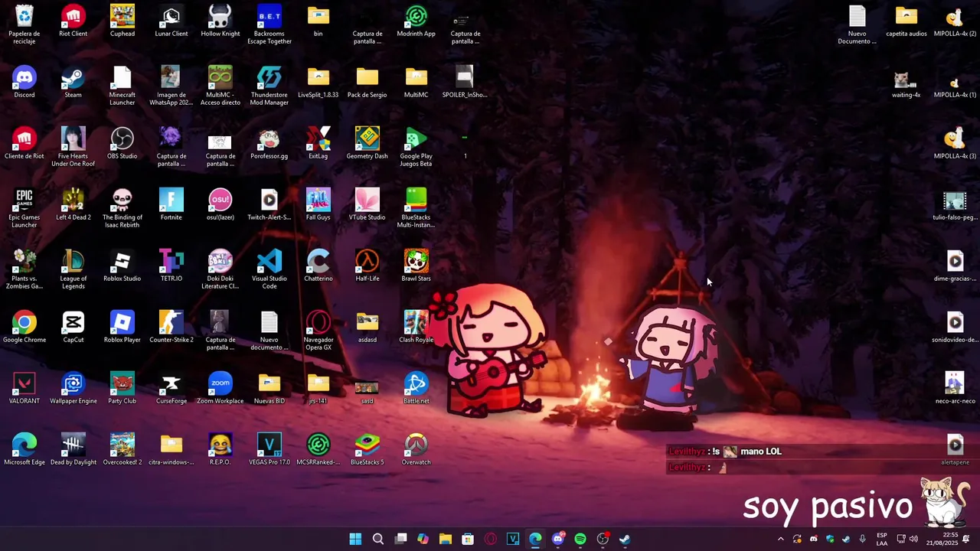Open the alertapene video file

955,450
